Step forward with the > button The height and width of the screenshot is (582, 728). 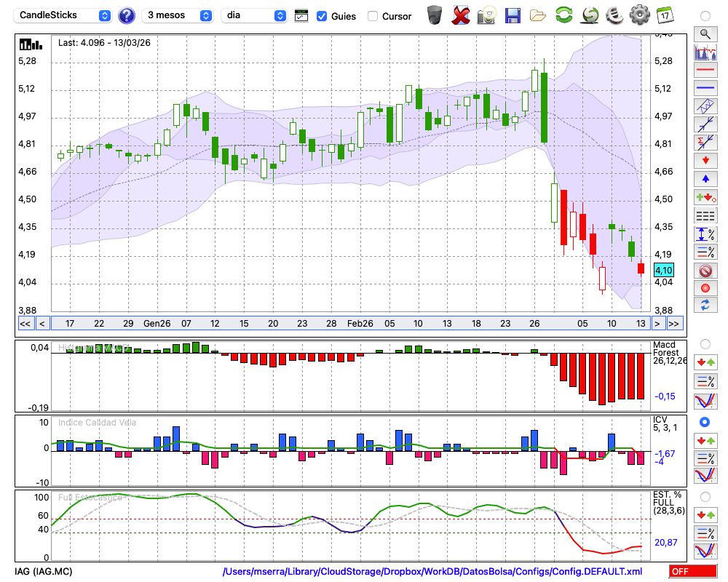click(x=657, y=324)
